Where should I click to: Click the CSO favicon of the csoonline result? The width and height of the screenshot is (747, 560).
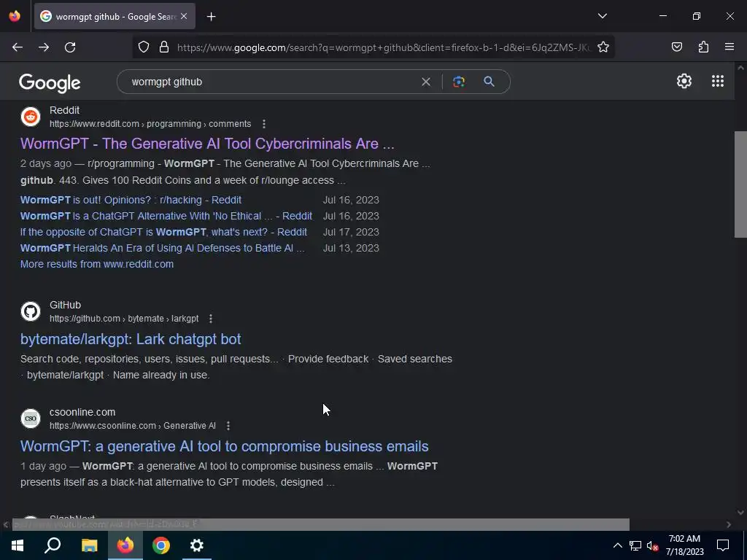coord(31,419)
